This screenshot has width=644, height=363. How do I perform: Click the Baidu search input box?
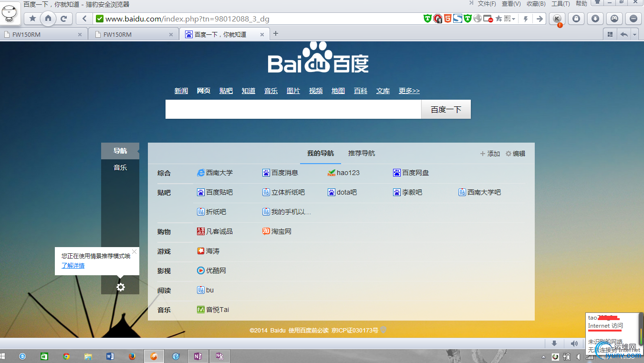[293, 109]
